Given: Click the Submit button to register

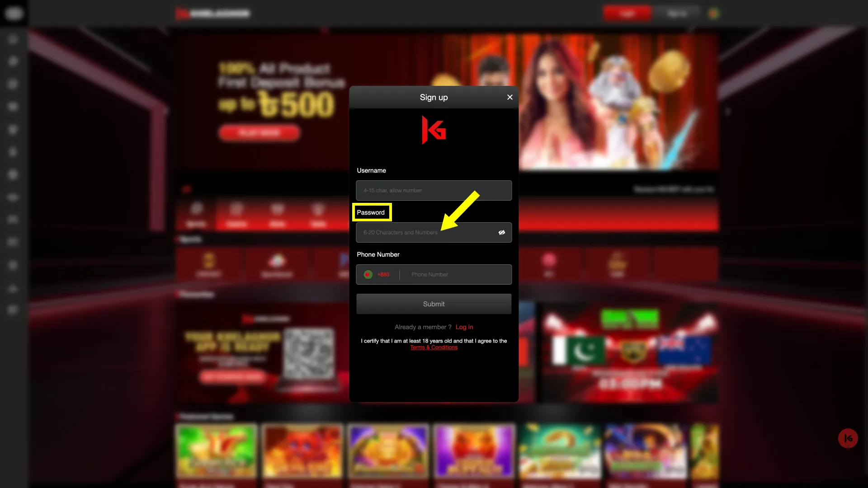Looking at the screenshot, I should [434, 304].
